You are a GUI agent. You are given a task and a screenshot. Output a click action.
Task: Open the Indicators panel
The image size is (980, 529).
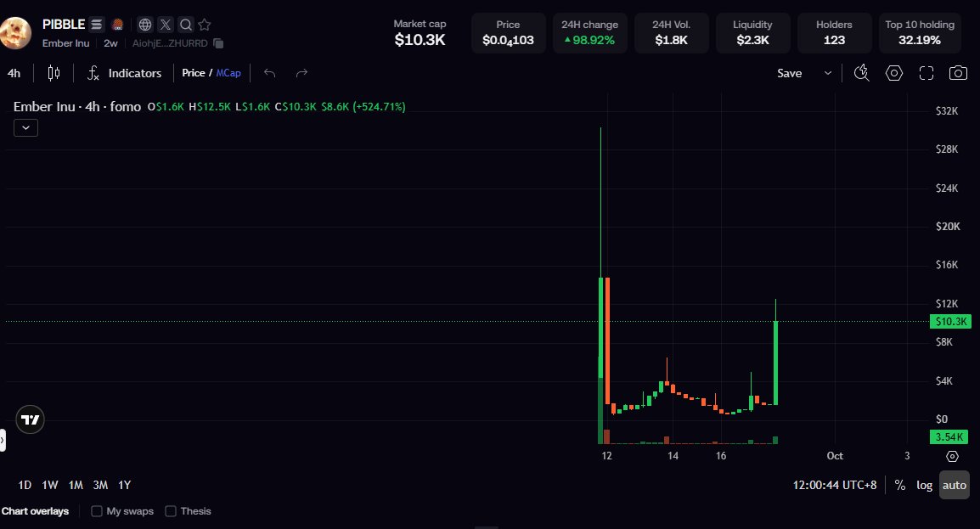[124, 73]
